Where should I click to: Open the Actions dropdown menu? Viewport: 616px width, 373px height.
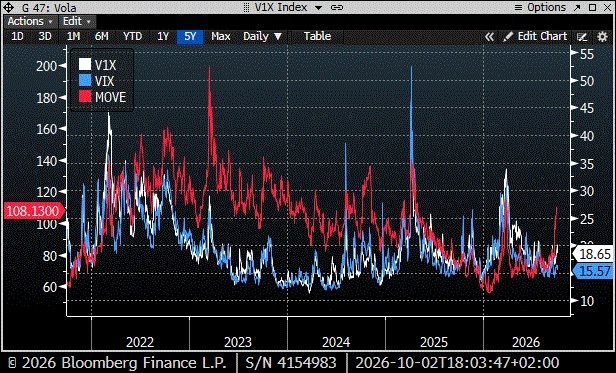click(30, 21)
